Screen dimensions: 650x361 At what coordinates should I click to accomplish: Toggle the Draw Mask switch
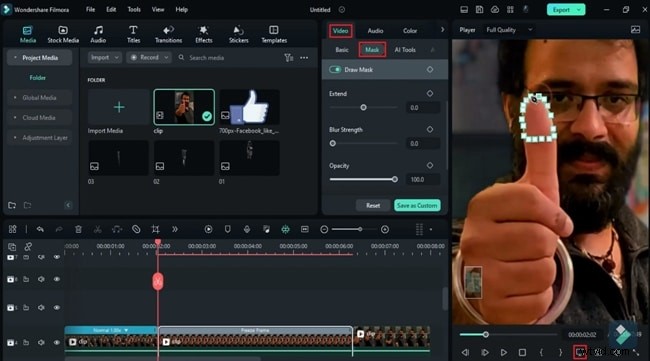point(335,70)
